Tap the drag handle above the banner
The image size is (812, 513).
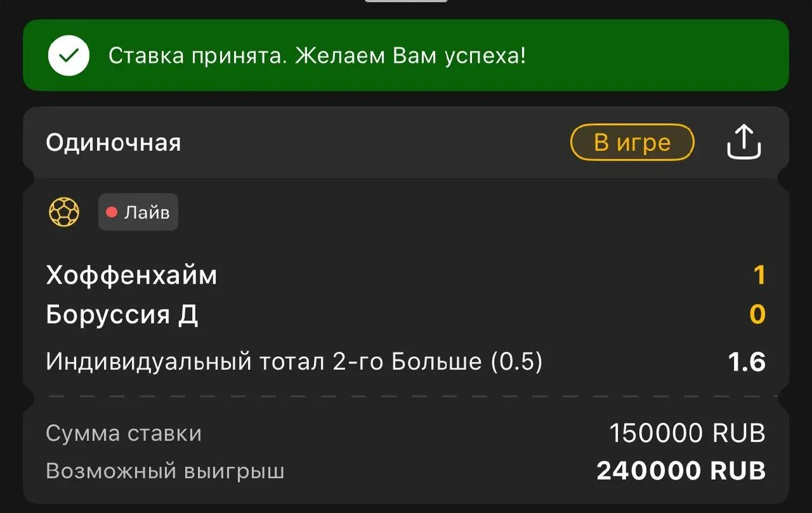tap(406, 1)
